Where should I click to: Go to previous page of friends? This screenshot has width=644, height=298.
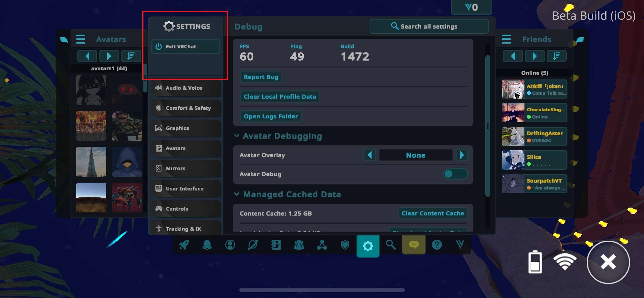click(513, 56)
